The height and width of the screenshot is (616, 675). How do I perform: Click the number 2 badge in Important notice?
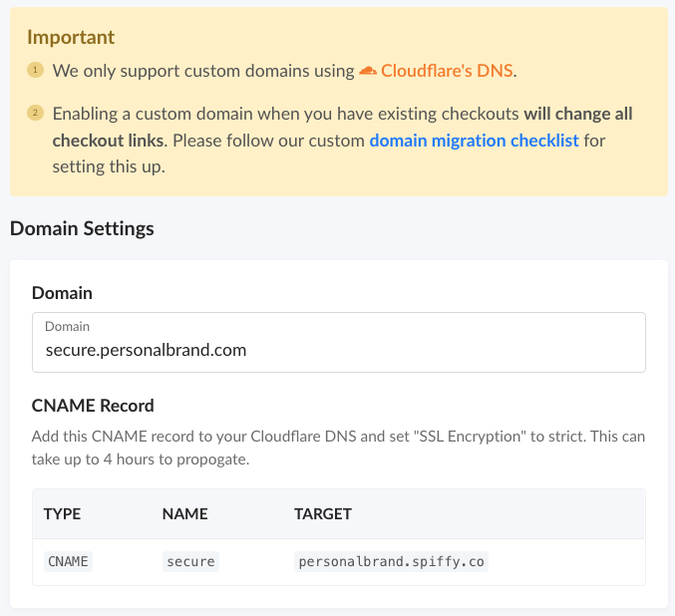(x=35, y=113)
